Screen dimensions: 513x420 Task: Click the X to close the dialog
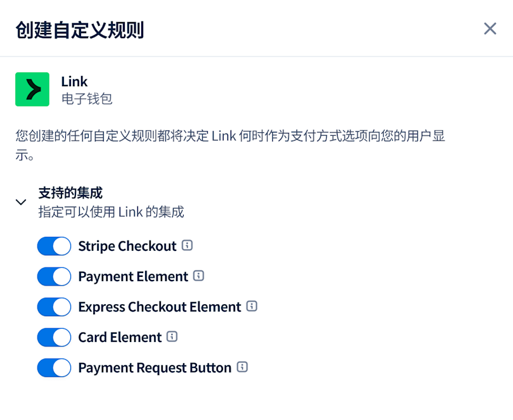pyautogui.click(x=490, y=29)
